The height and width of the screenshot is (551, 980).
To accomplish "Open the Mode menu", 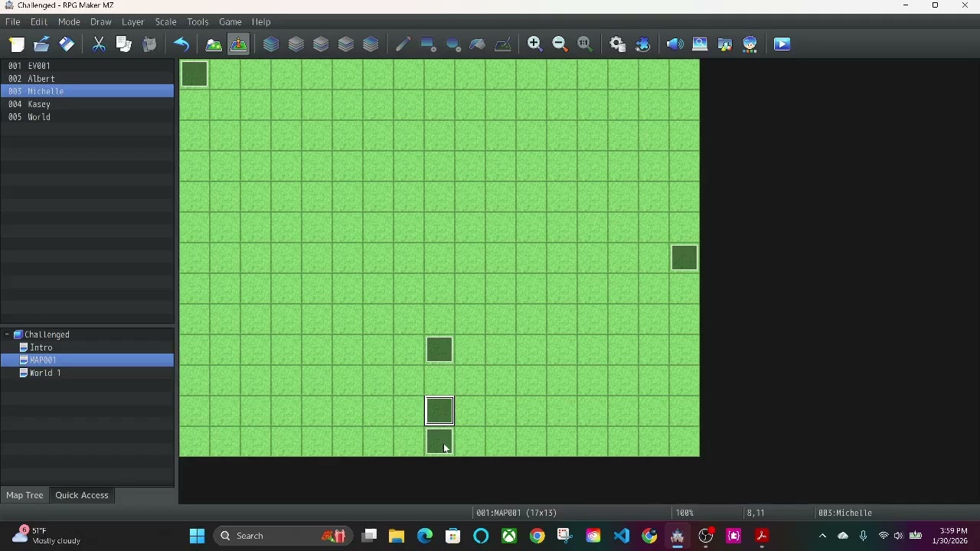I will click(x=69, y=22).
